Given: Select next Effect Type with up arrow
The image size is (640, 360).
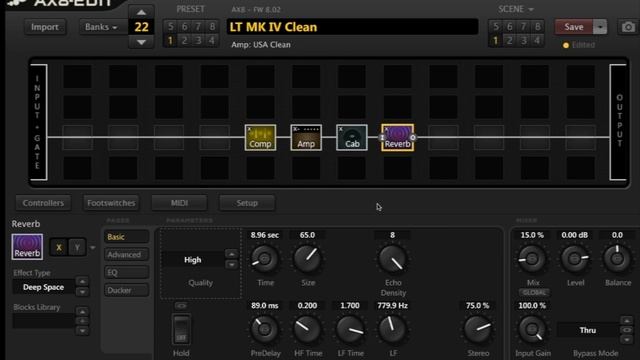Looking at the screenshot, I should [82, 281].
